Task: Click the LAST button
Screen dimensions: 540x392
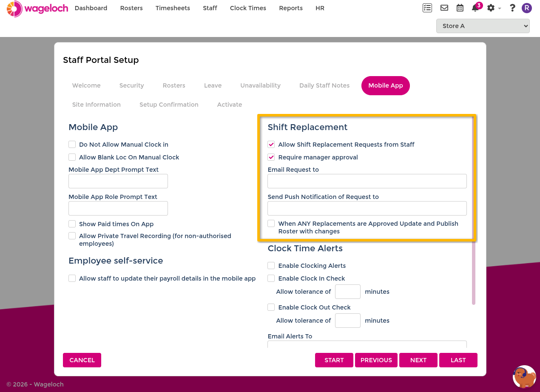Action: point(458,360)
